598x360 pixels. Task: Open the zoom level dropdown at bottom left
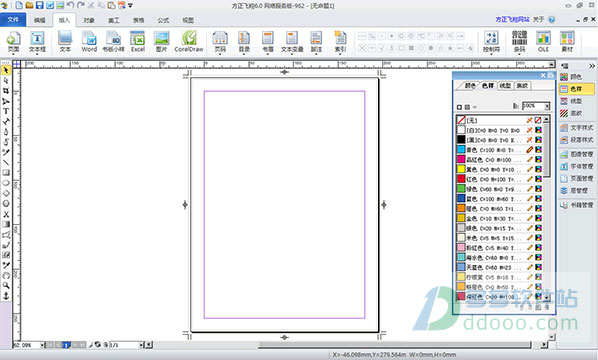coord(42,345)
